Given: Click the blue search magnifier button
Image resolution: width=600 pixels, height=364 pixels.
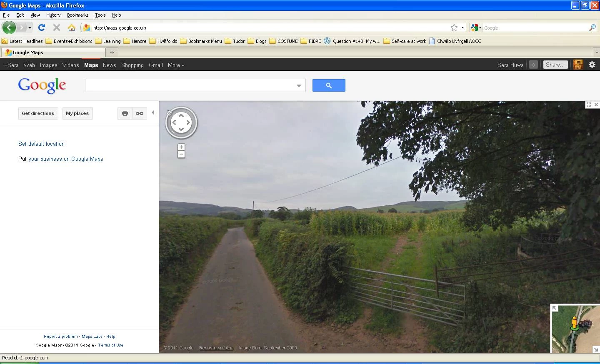Looking at the screenshot, I should (329, 85).
